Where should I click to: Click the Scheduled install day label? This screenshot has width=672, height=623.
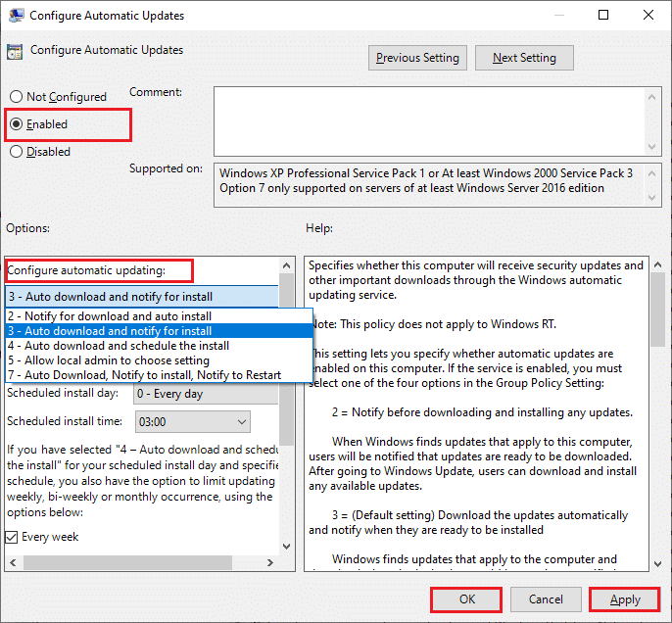63,393
